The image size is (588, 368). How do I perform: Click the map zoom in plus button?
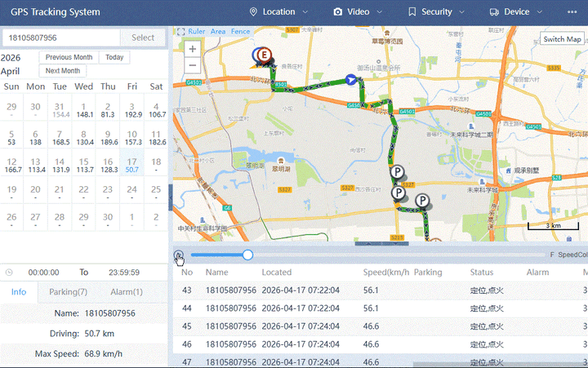(193, 49)
